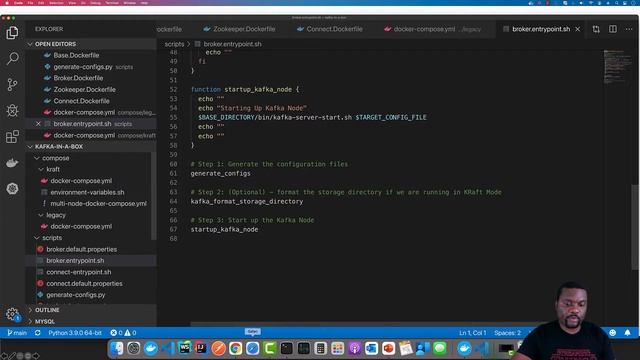Viewport: 640px width, 360px height.
Task: Click the open changes icon in editor toolbar
Action: (596, 29)
